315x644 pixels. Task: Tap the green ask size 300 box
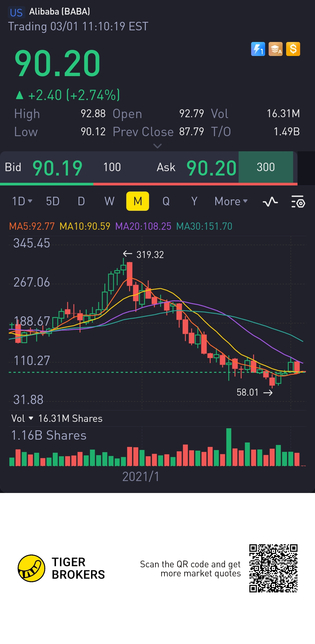[266, 167]
